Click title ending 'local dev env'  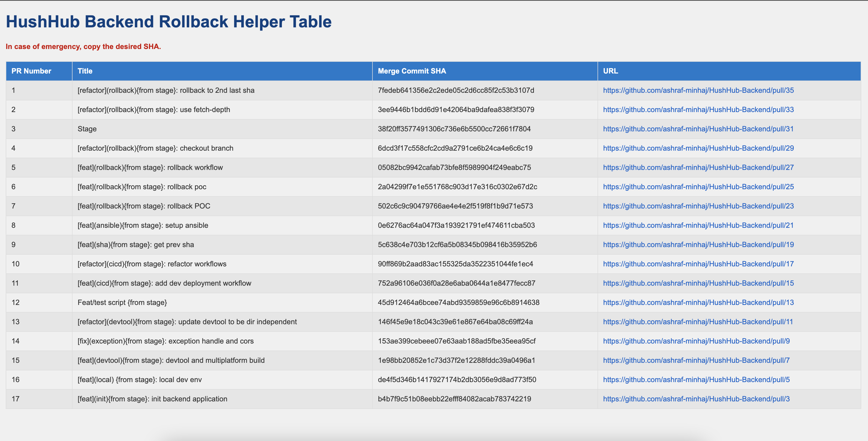click(x=140, y=380)
